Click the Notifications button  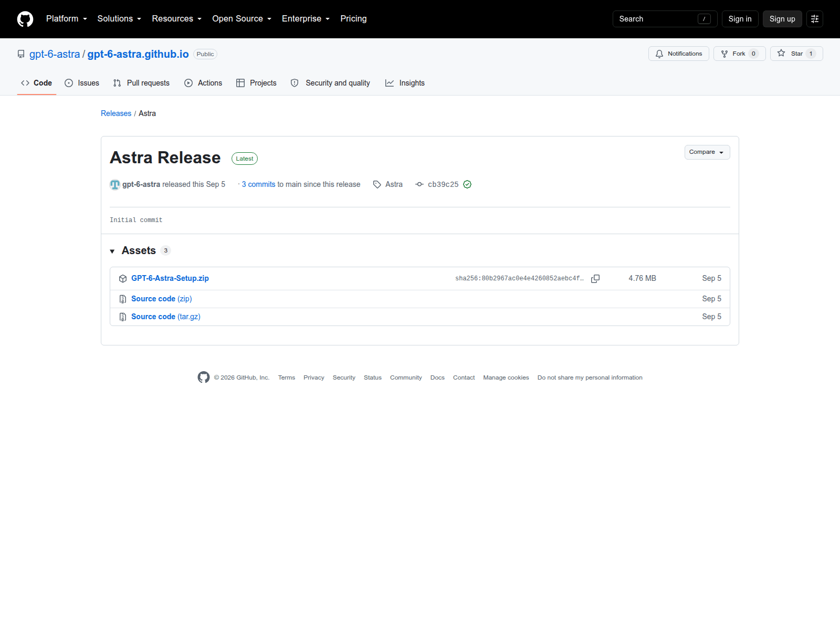click(679, 54)
